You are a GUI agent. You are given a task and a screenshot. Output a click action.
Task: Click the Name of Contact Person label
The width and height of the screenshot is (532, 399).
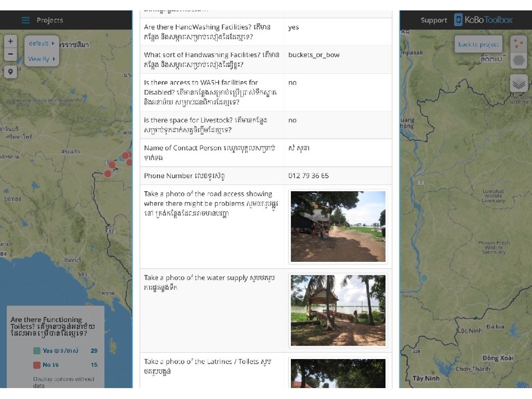(209, 153)
